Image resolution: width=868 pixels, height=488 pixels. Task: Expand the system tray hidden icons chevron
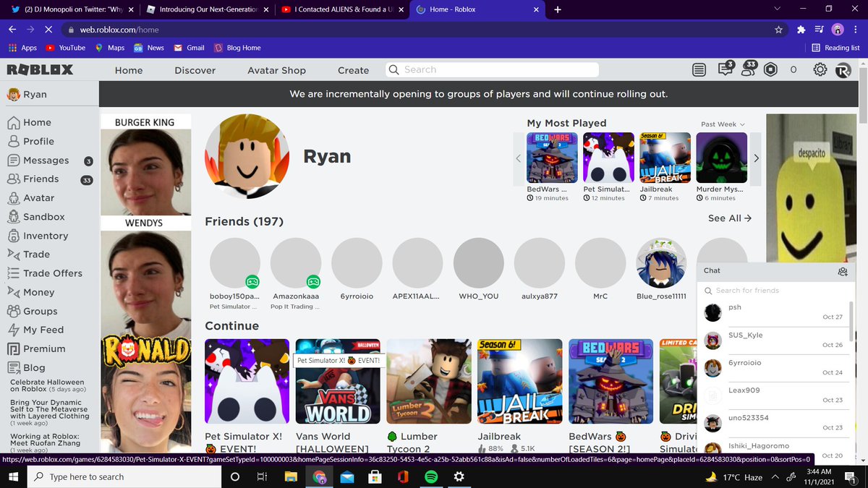click(x=775, y=477)
